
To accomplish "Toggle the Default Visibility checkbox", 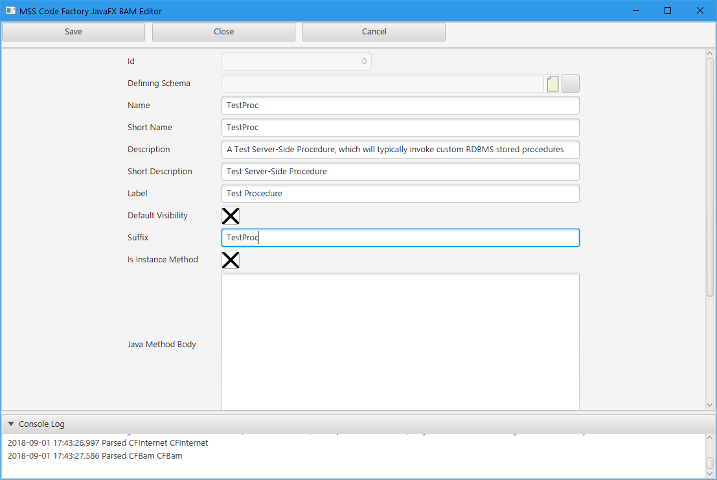I will coord(230,215).
